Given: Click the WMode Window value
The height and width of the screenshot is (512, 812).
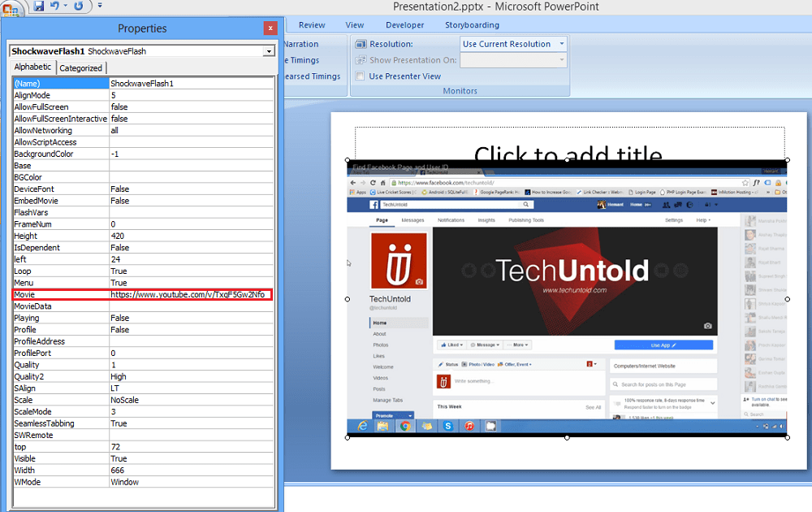Looking at the screenshot, I should 191,482.
